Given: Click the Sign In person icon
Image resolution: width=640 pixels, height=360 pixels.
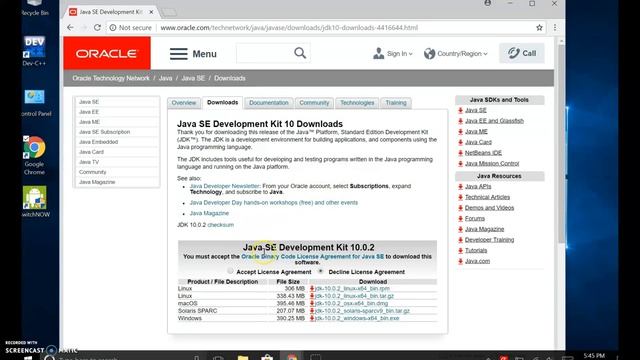Looking at the screenshot, I should [x=378, y=53].
